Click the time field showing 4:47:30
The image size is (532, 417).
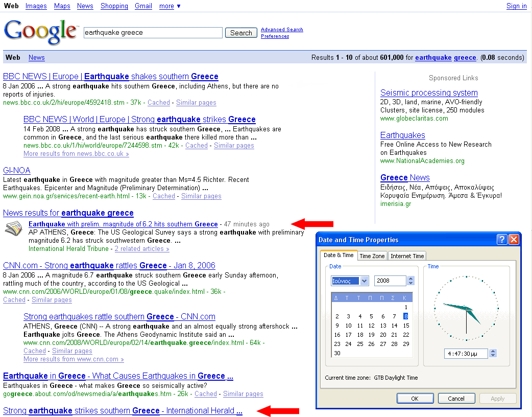466,354
